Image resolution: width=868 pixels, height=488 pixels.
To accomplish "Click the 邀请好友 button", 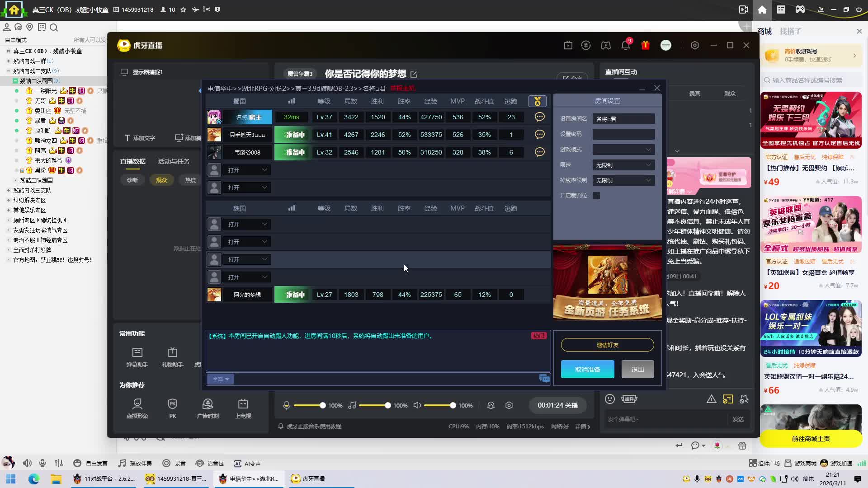I will 607,345.
